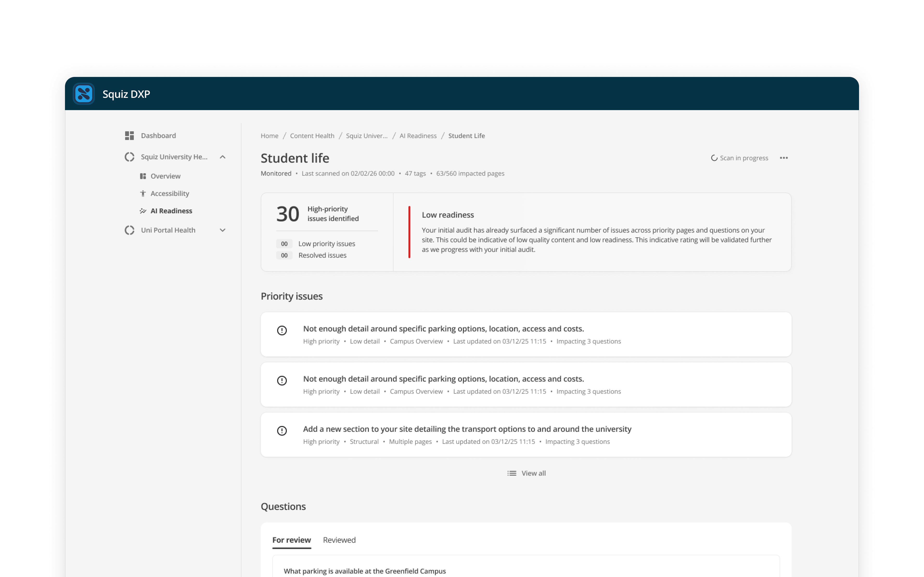The height and width of the screenshot is (577, 924).
Task: Click the AI Readiness sparkle icon
Action: coord(143,211)
